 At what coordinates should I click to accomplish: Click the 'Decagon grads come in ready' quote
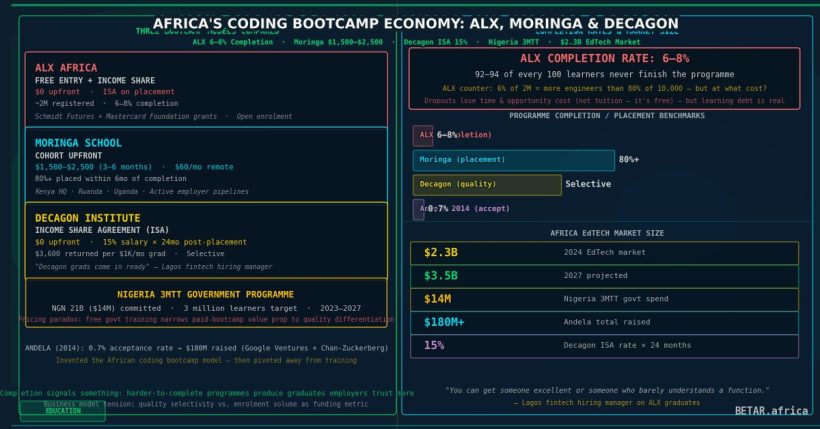[x=153, y=267]
